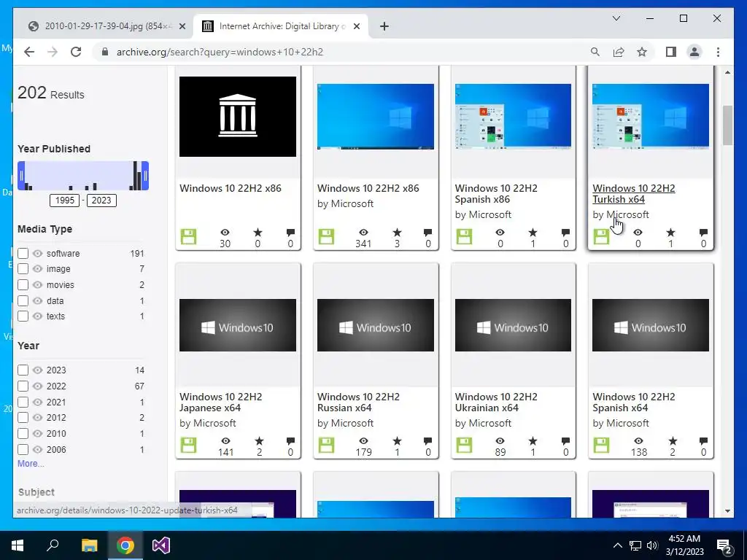Go back to the previous page
Image resolution: width=747 pixels, height=560 pixels.
(x=29, y=52)
